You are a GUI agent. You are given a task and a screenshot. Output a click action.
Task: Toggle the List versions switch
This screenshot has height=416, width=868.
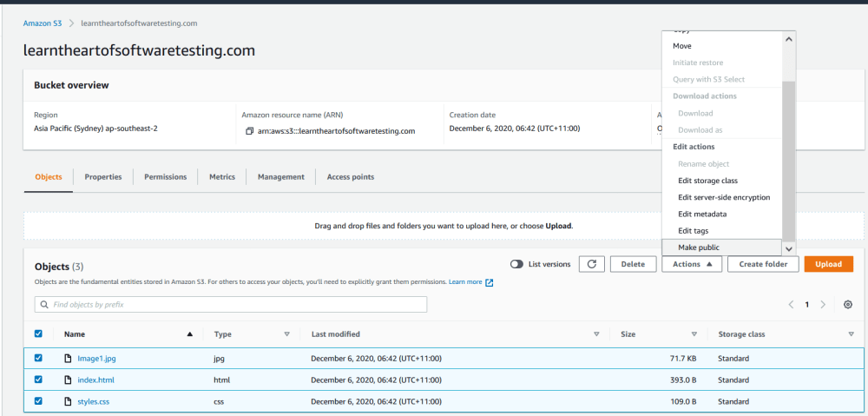(517, 264)
